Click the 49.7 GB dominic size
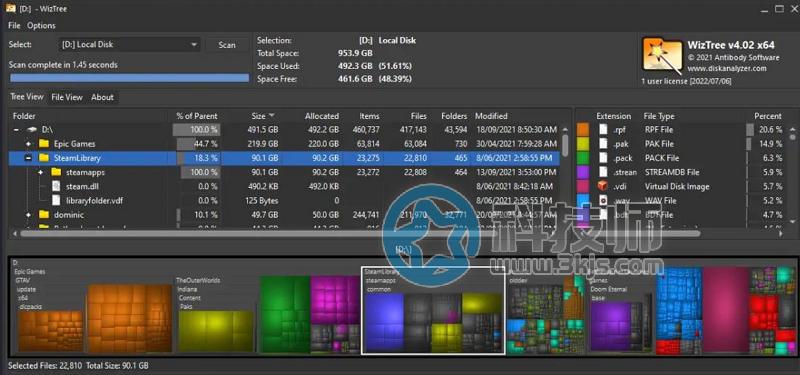Screen dimensions: 800x375 (264, 215)
